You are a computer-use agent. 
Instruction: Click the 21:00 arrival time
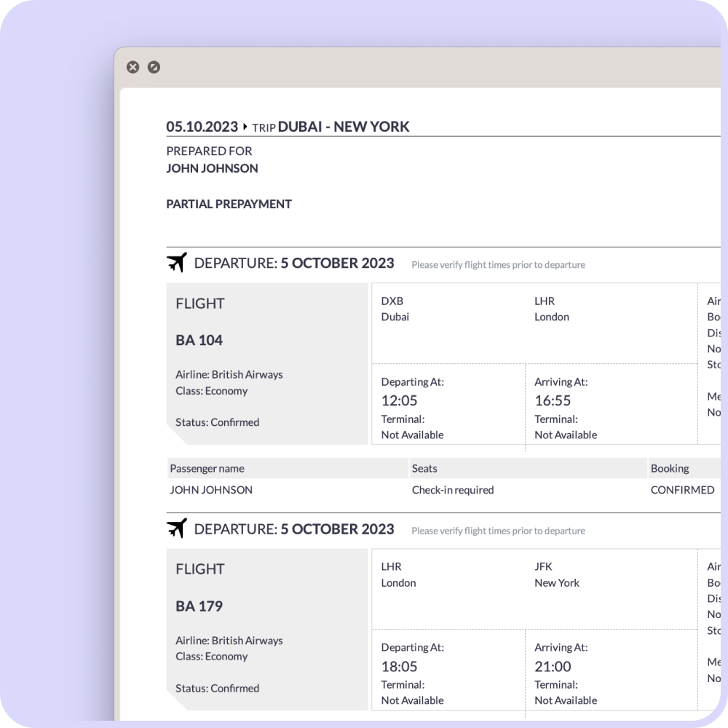[x=553, y=666]
